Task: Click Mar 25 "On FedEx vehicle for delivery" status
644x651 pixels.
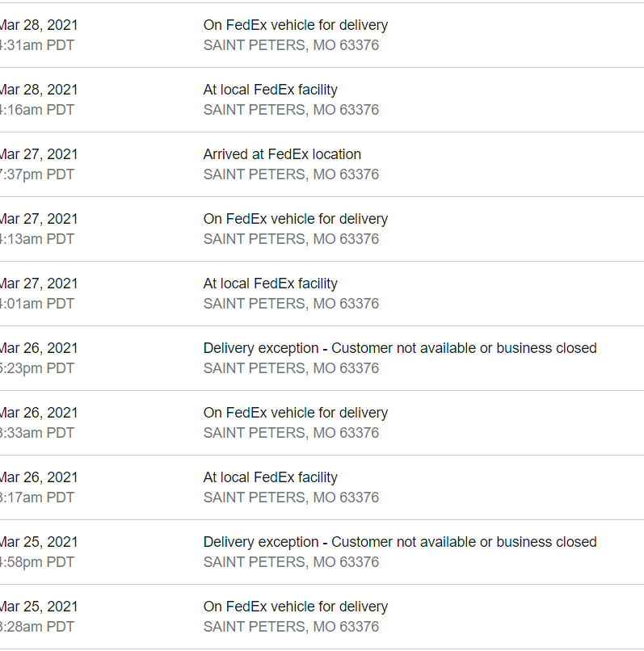Action: (295, 607)
